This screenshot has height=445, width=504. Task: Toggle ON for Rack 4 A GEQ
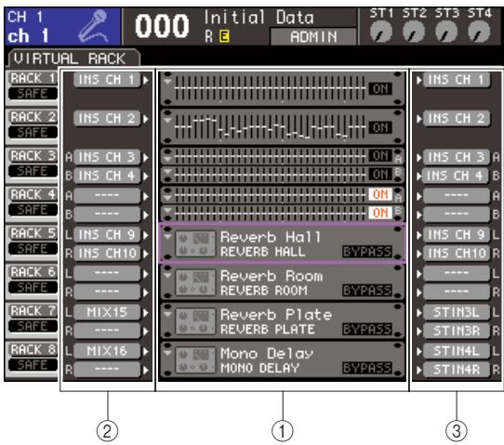tap(380, 194)
